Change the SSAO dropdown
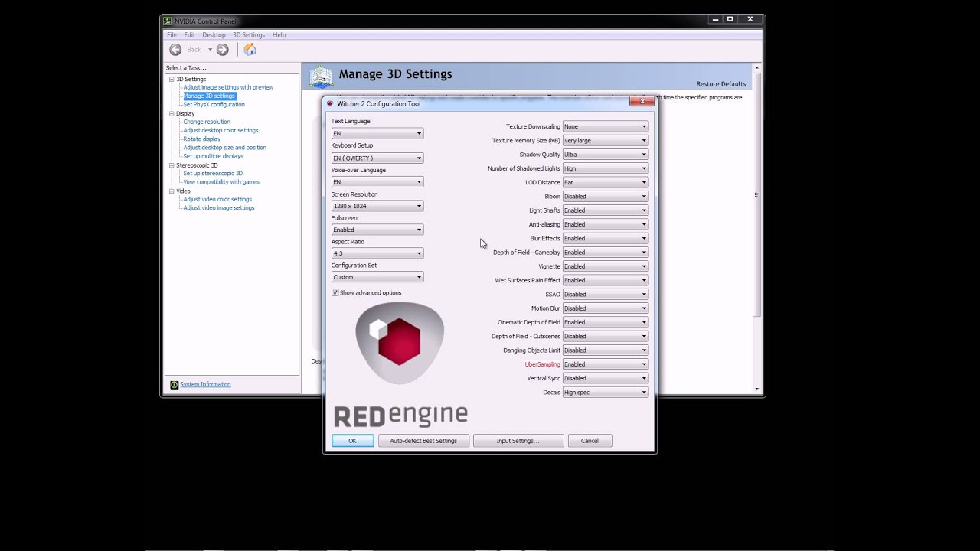This screenshot has width=980, height=551. [x=606, y=294]
